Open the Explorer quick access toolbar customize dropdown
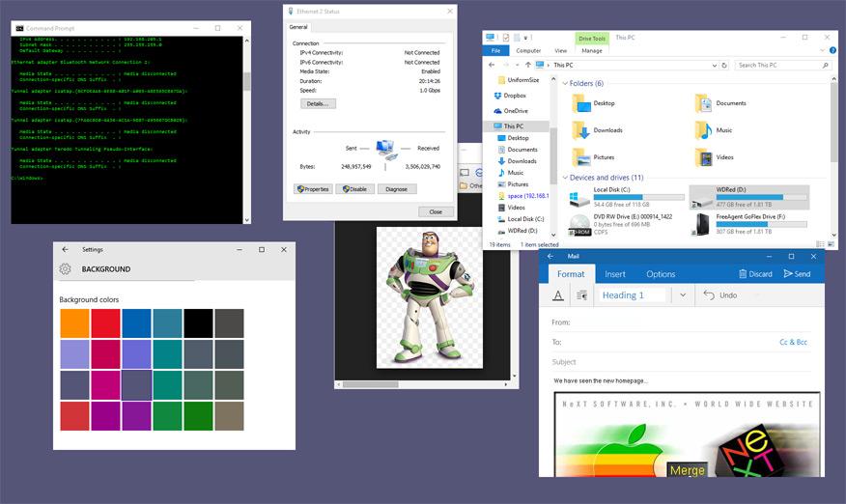 pos(525,38)
